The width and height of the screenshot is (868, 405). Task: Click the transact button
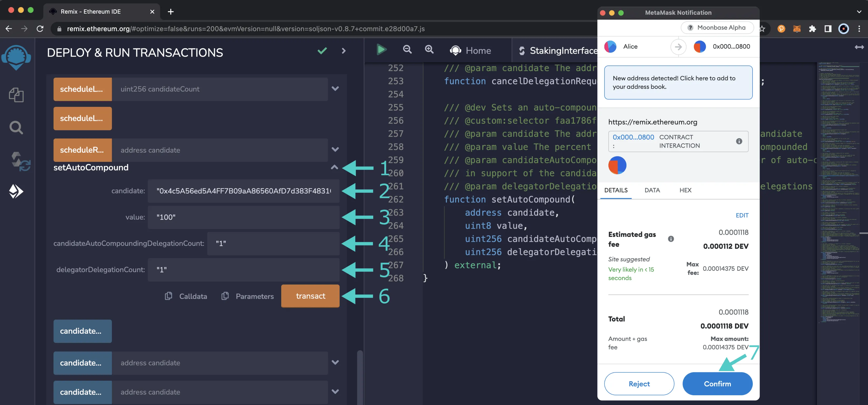310,296
